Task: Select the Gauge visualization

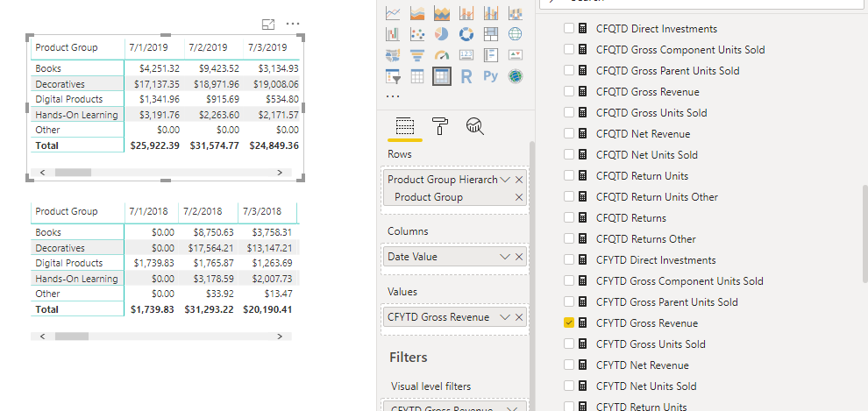Action: click(x=442, y=55)
